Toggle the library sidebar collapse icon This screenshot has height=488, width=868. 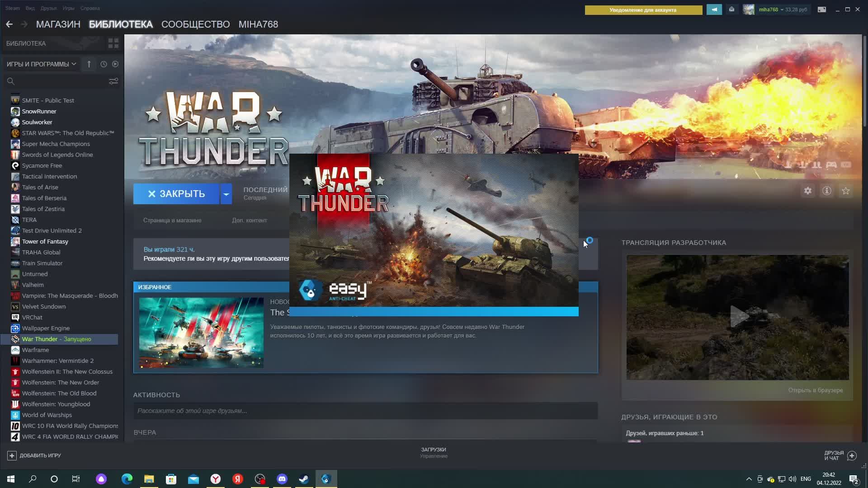113,43
